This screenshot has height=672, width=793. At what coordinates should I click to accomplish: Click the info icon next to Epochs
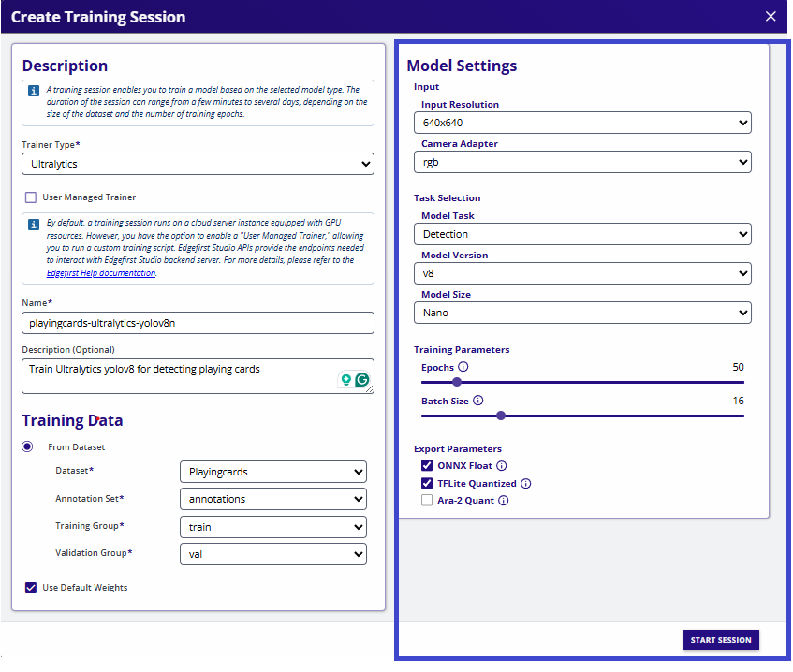pyautogui.click(x=463, y=367)
